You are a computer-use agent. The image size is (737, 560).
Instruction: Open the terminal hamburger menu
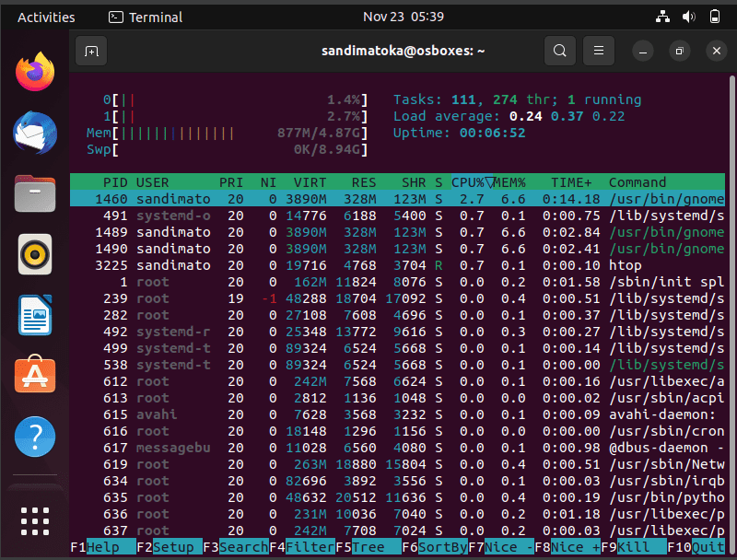[x=598, y=51]
